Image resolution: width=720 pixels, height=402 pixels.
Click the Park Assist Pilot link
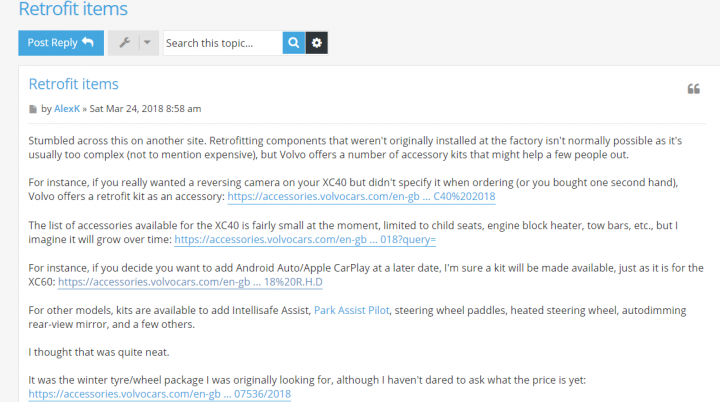(x=352, y=311)
